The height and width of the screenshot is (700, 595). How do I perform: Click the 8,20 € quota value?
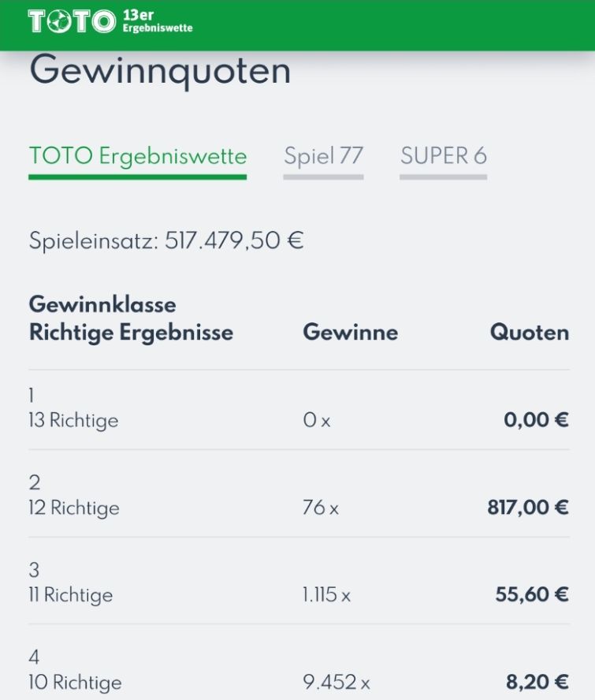pyautogui.click(x=537, y=682)
